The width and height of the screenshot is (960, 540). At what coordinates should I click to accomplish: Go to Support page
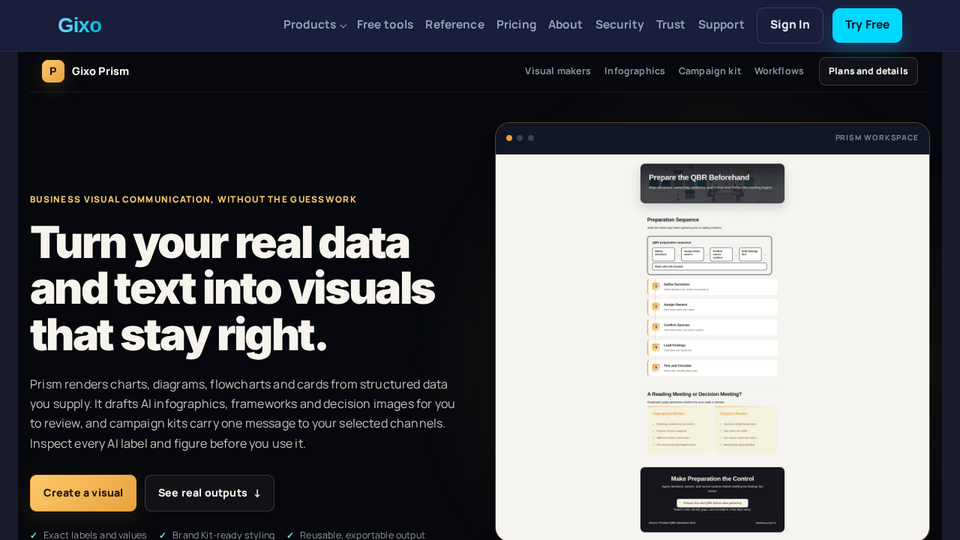click(721, 25)
